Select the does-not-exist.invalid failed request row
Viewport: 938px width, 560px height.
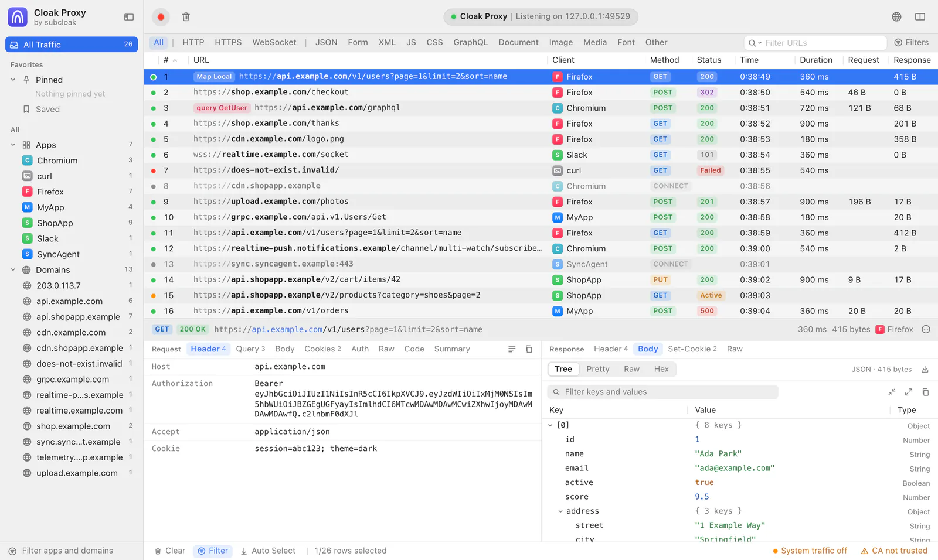(x=541, y=170)
